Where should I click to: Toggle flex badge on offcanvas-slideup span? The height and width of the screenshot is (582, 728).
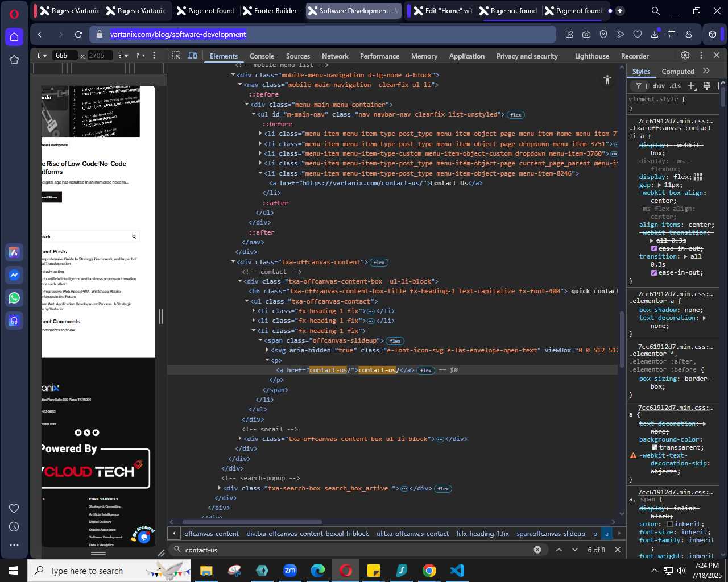395,341
